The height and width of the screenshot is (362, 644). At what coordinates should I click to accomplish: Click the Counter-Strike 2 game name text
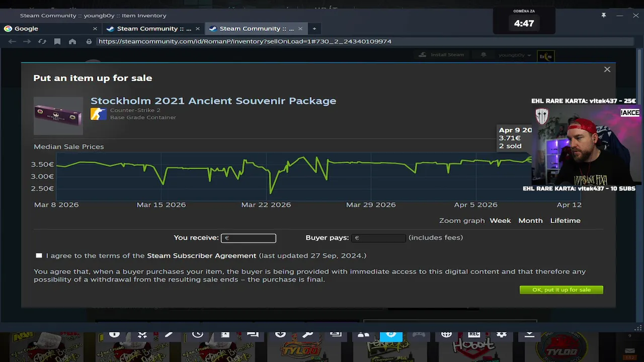(x=135, y=111)
